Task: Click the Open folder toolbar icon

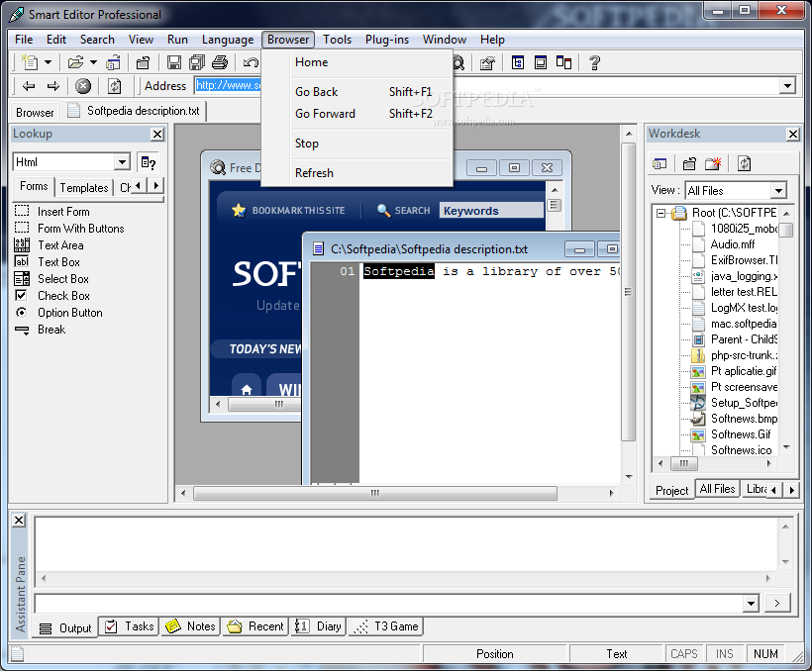Action: (x=75, y=62)
